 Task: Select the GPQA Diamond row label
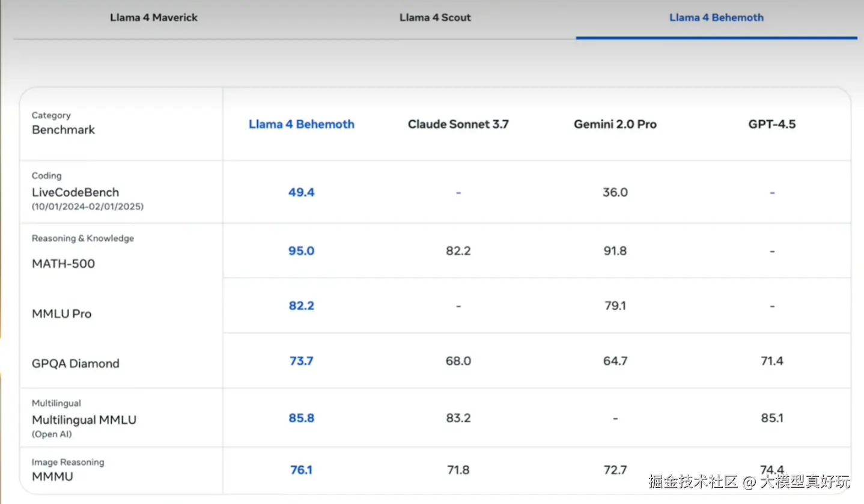coord(75,363)
